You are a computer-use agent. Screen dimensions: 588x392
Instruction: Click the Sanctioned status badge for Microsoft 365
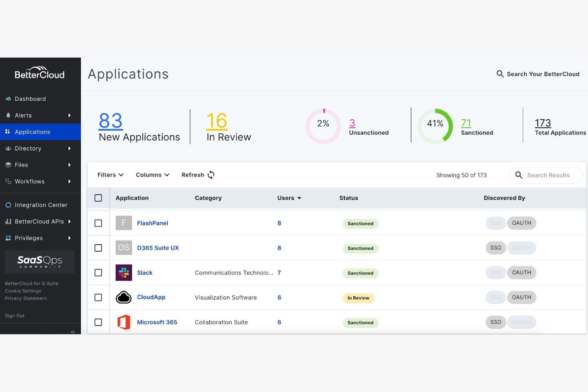360,323
